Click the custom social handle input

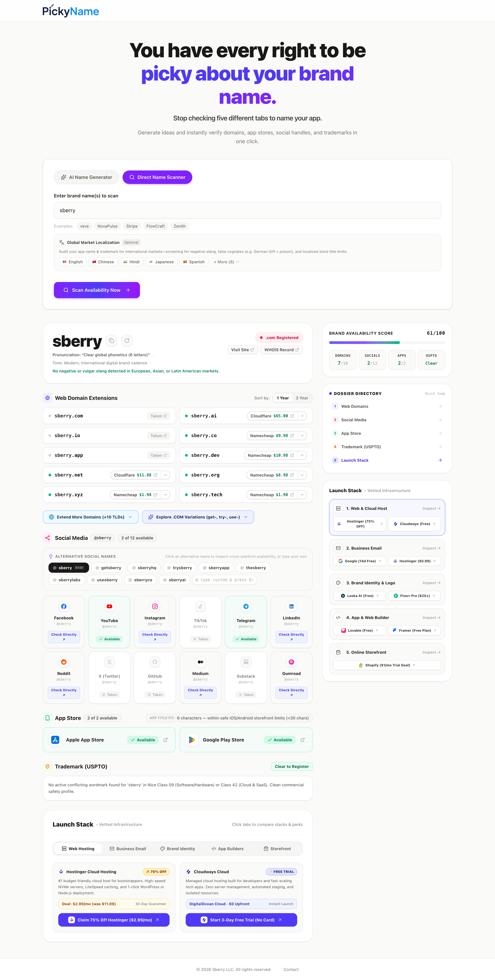(224, 580)
